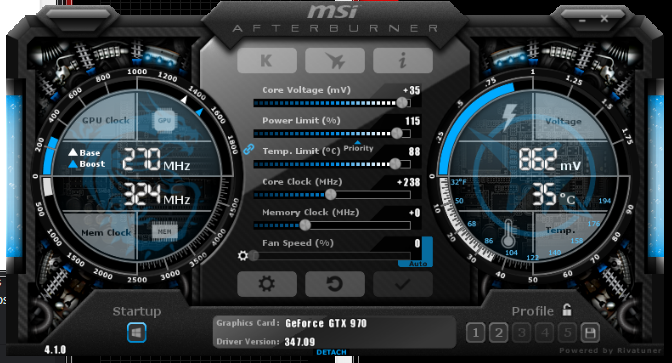The image size is (672, 363).
Task: Click the airplane OC Scanner icon
Action: (x=335, y=60)
